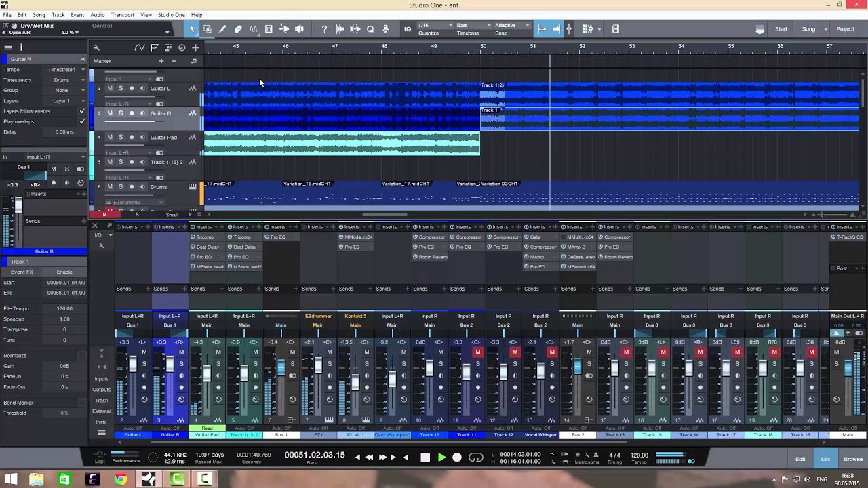This screenshot has width=868, height=488.
Task: Open the Browse panel
Action: click(x=853, y=459)
